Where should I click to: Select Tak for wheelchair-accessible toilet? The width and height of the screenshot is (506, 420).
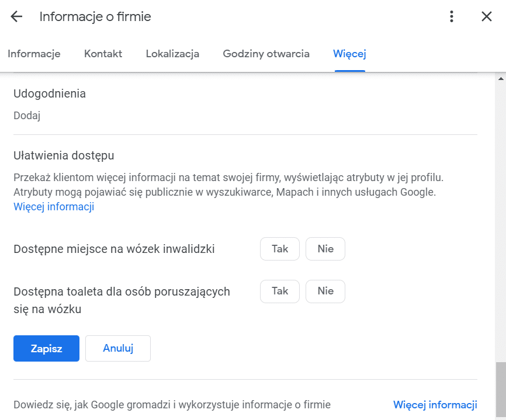[x=280, y=291]
